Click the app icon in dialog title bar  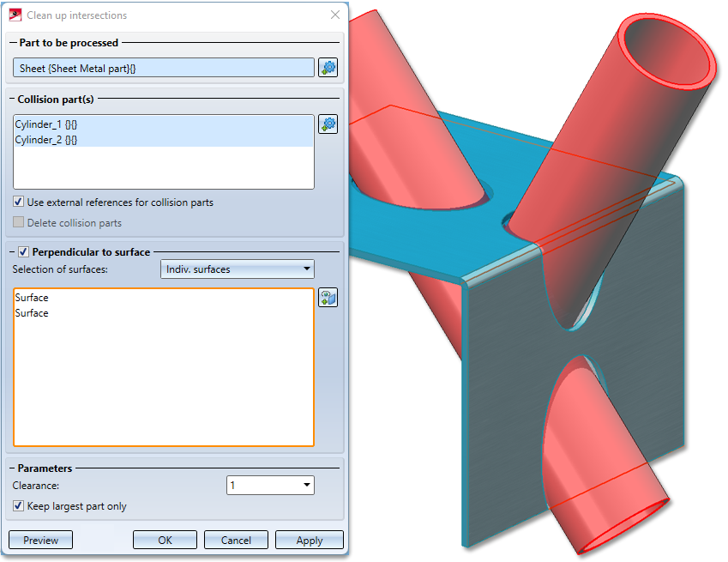click(x=15, y=15)
